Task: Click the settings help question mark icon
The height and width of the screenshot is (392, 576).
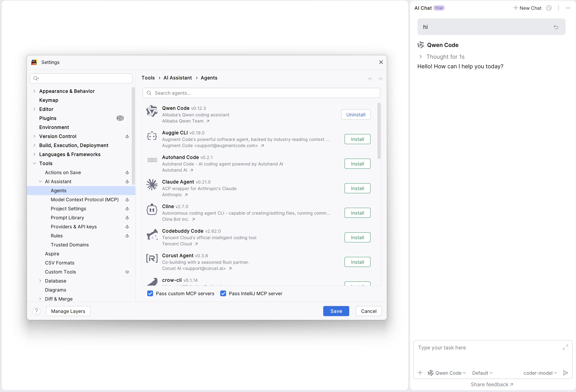Action: [36, 311]
